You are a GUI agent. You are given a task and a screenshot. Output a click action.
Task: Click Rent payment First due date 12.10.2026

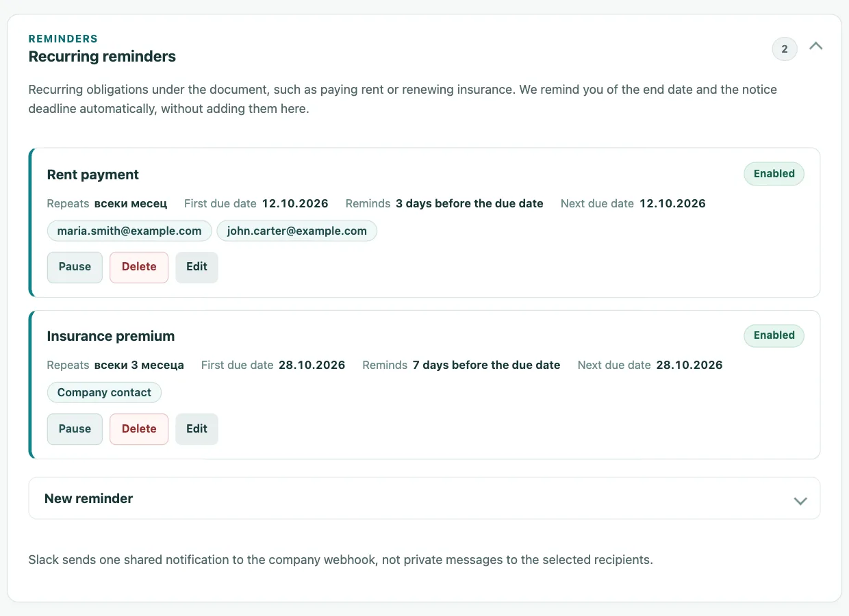coord(295,203)
